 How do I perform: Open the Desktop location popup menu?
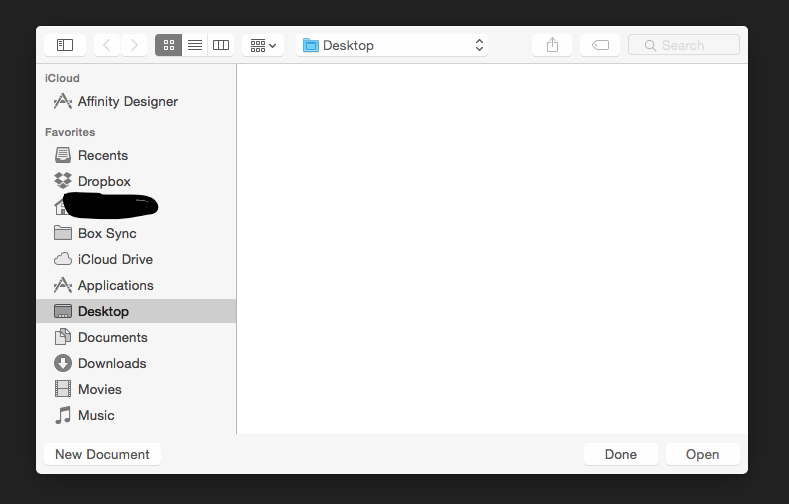click(x=392, y=45)
